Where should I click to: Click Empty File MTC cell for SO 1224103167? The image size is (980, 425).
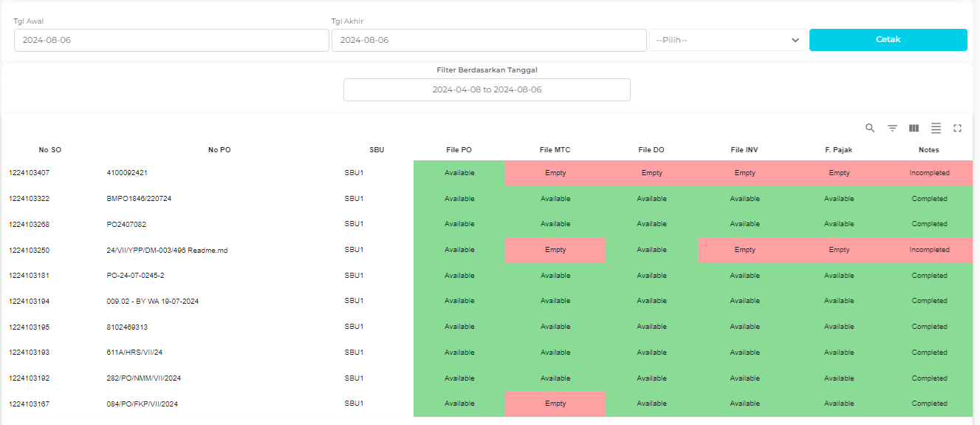(x=555, y=404)
